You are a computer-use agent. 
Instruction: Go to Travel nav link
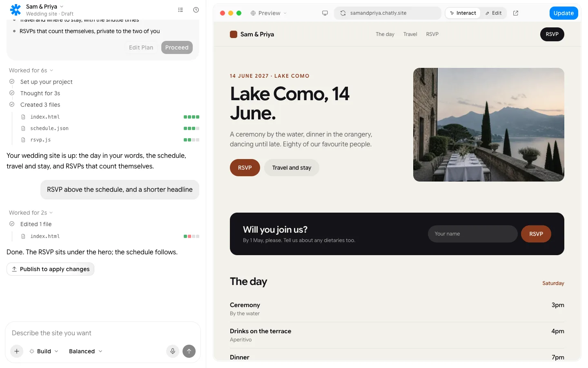click(410, 34)
